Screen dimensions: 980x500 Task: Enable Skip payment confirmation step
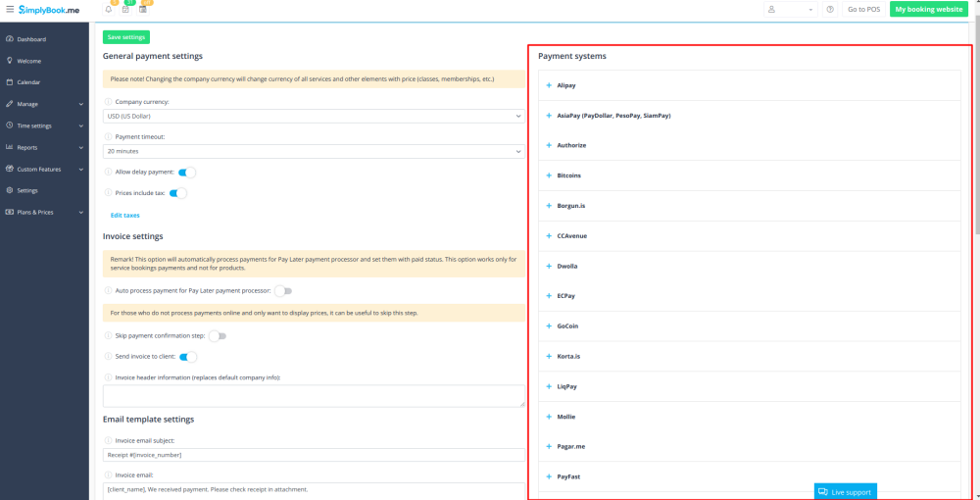coord(218,335)
